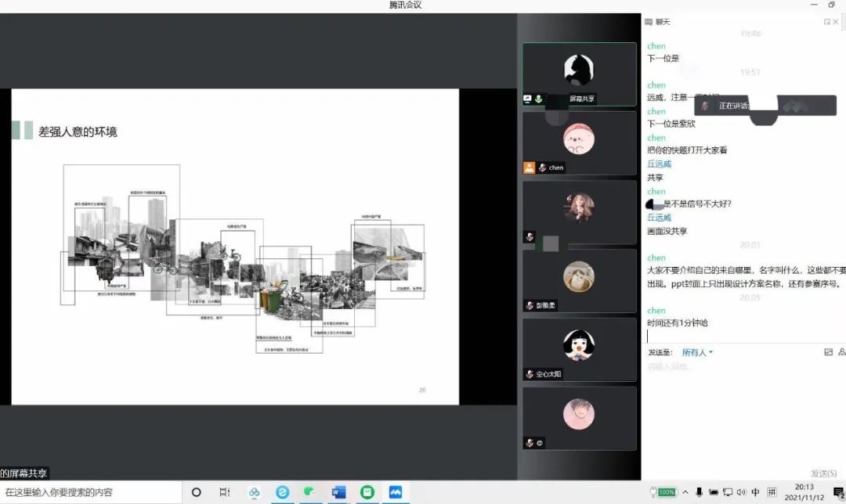The width and height of the screenshot is (846, 504).
Task: Select the 彭雅柔 participant video tile
Action: (x=579, y=281)
